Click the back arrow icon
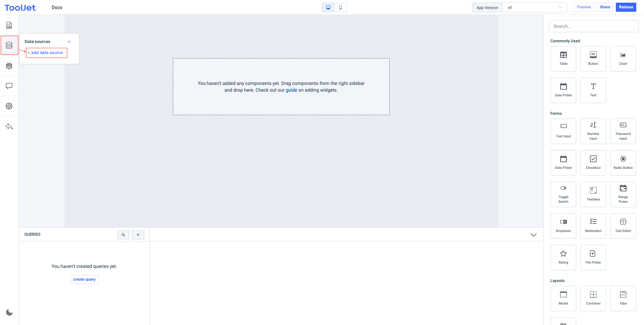 click(x=9, y=127)
